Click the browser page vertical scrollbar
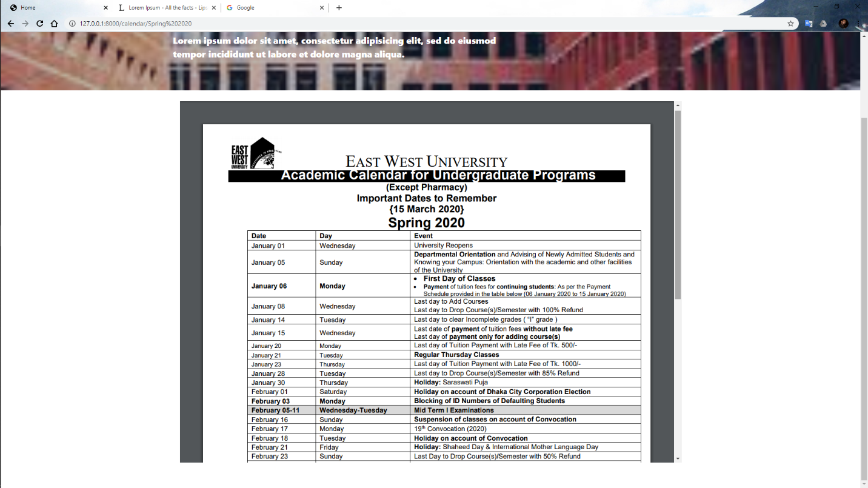The image size is (868, 488). point(864,297)
